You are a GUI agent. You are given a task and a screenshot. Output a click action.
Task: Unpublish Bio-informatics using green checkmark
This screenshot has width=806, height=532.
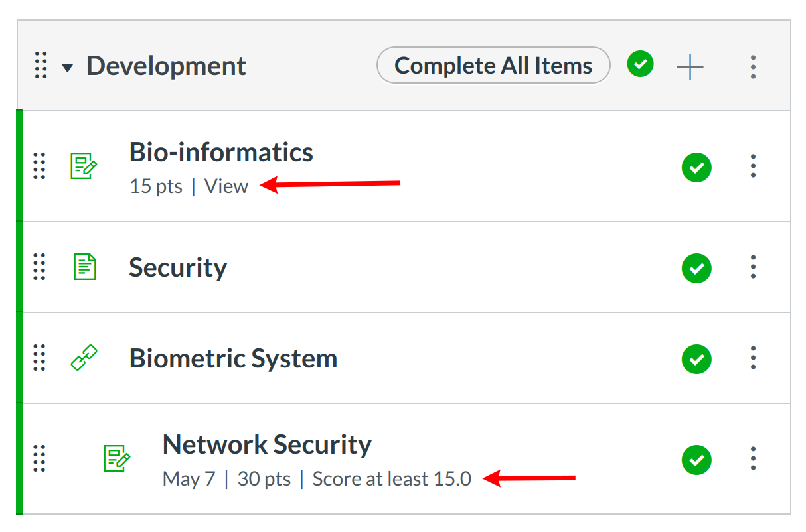click(x=696, y=166)
